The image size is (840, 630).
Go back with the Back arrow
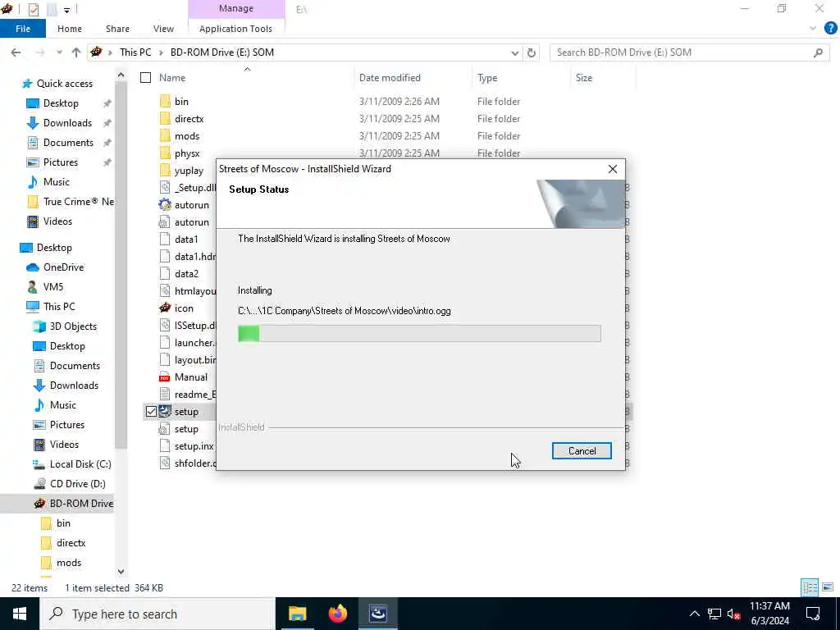(16, 52)
